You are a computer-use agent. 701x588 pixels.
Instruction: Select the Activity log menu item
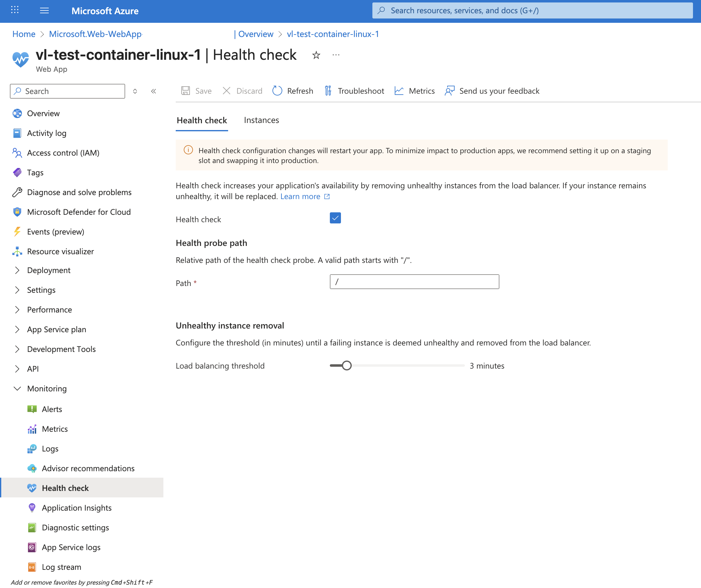[x=47, y=133]
